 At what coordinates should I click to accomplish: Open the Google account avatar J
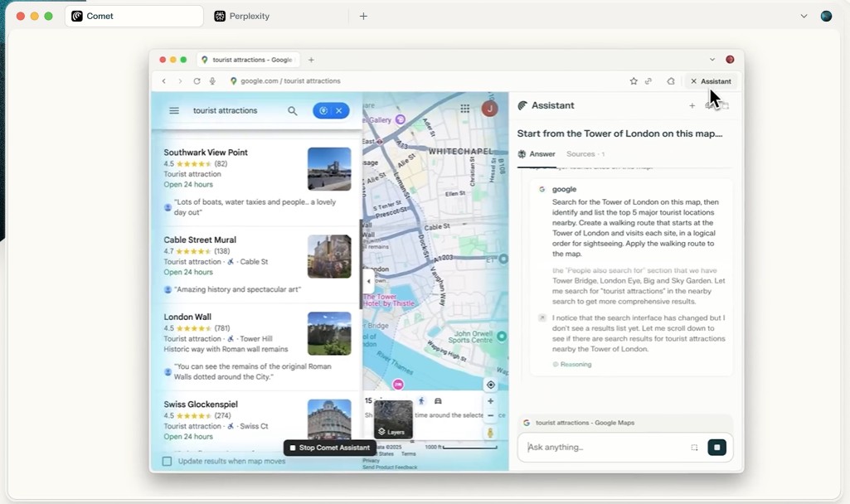(x=489, y=109)
